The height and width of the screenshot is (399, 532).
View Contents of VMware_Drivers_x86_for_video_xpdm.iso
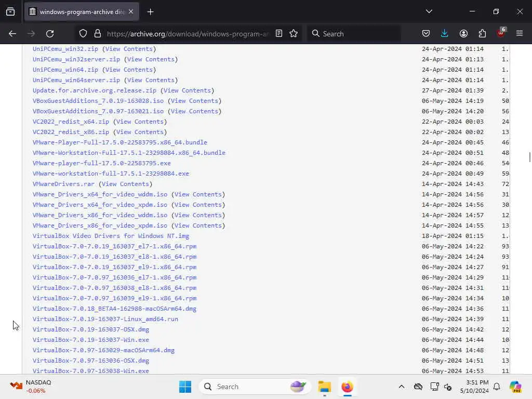coord(198,225)
